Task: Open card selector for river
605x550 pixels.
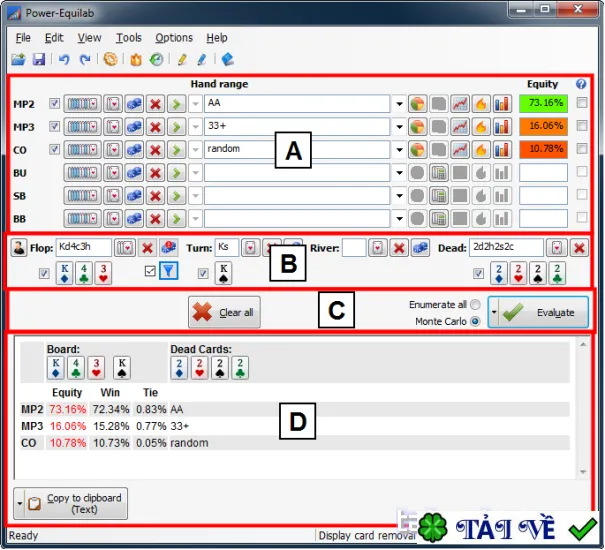Action: 377,248
